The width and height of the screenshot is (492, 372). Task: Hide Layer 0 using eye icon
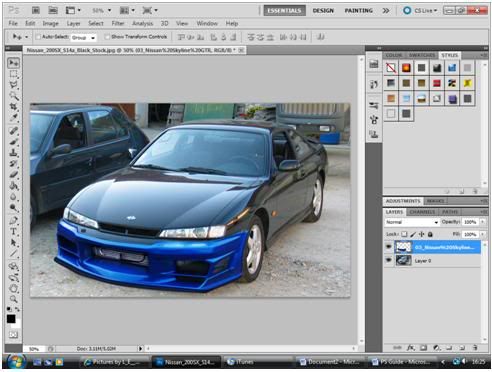tap(388, 260)
